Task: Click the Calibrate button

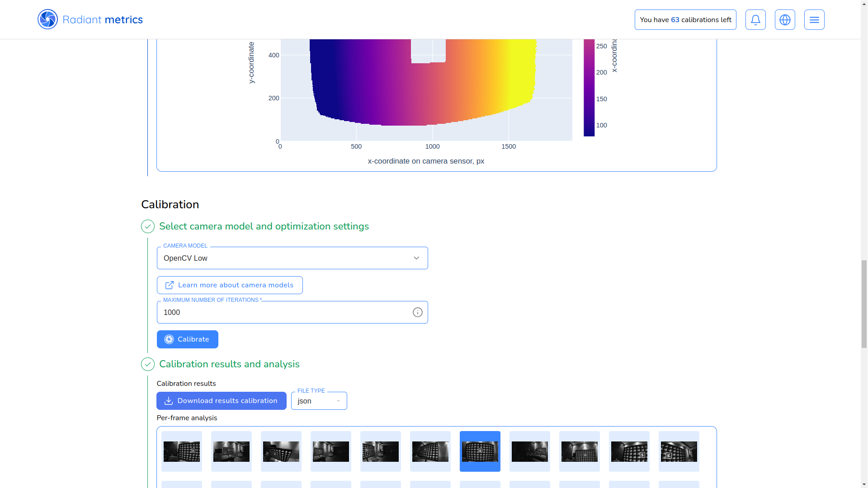Action: 187,339
